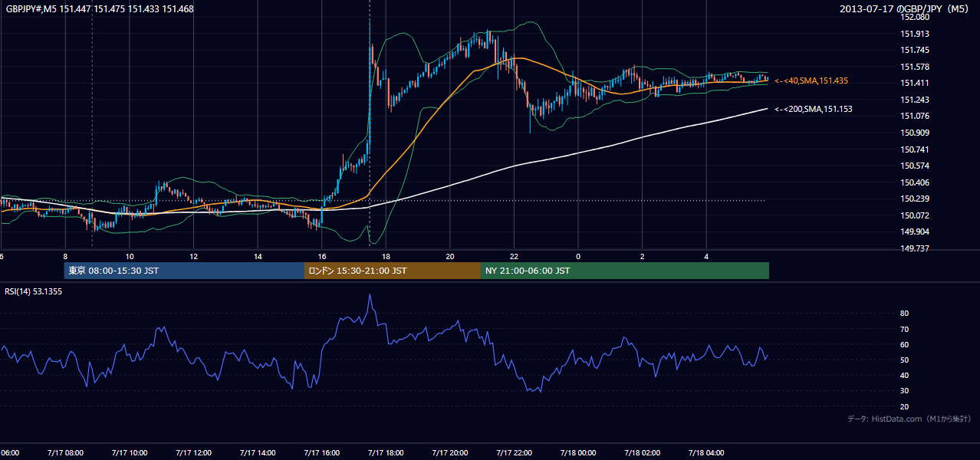The width and height of the screenshot is (980, 460).
Task: Click the RSI 70 level label
Action: tap(905, 329)
